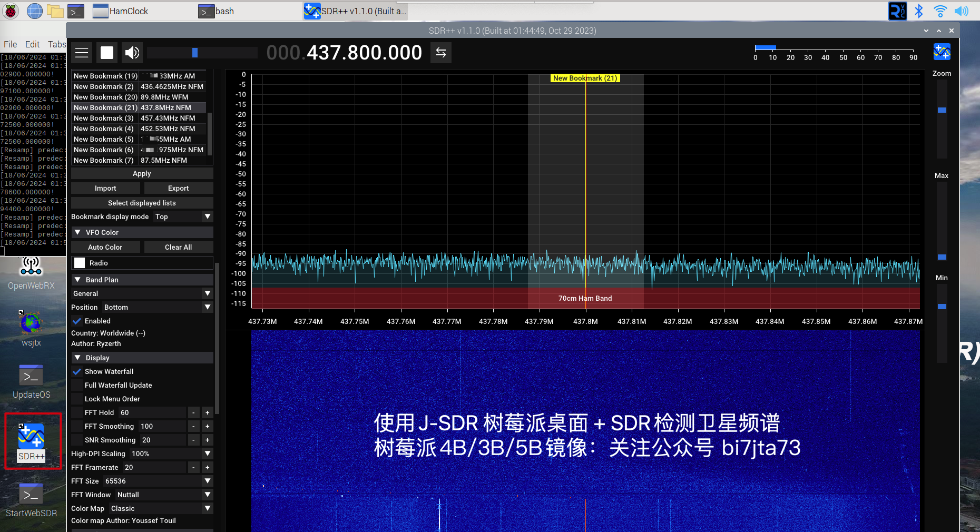Increase FFT Hold with plus button
The width and height of the screenshot is (980, 532).
point(208,412)
